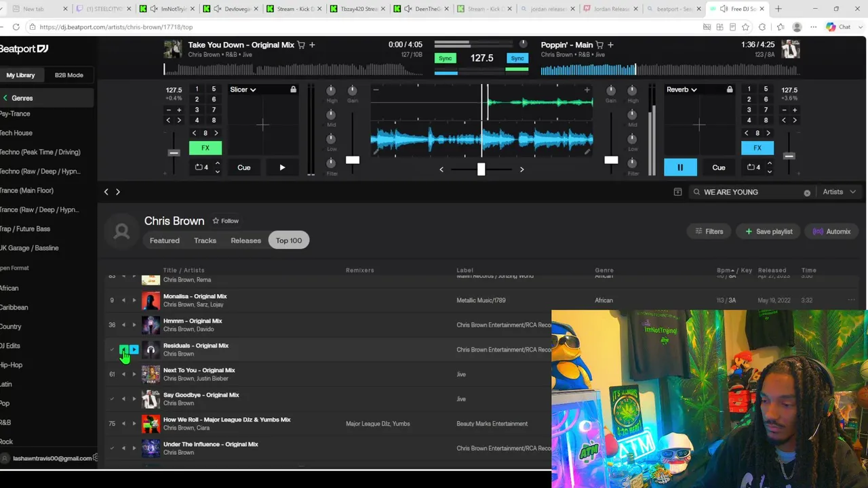Add Poppin' - Main track to cart
The image size is (868, 488).
point(599,45)
